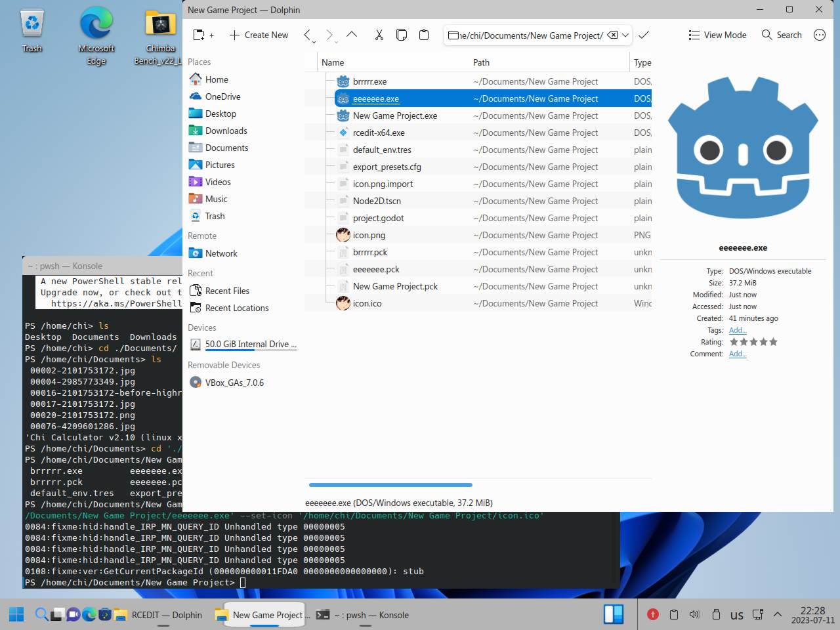Click the Paste clipboard icon in toolbar

[424, 35]
